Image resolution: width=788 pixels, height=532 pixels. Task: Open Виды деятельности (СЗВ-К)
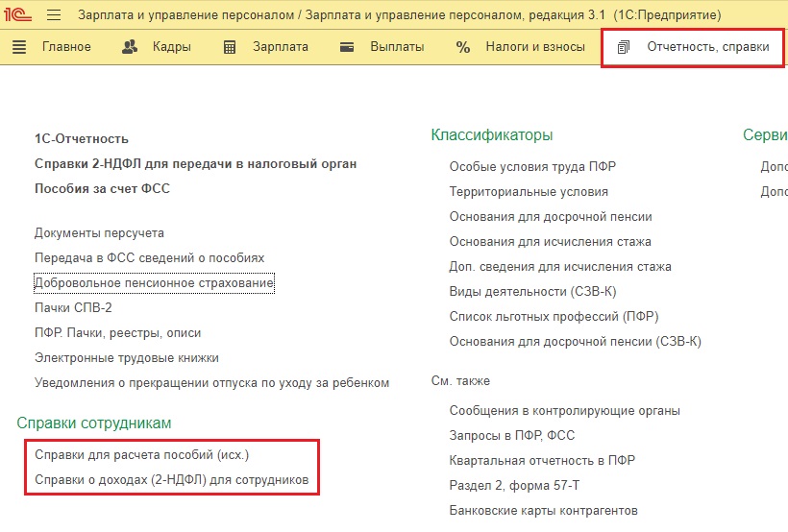pos(532,292)
